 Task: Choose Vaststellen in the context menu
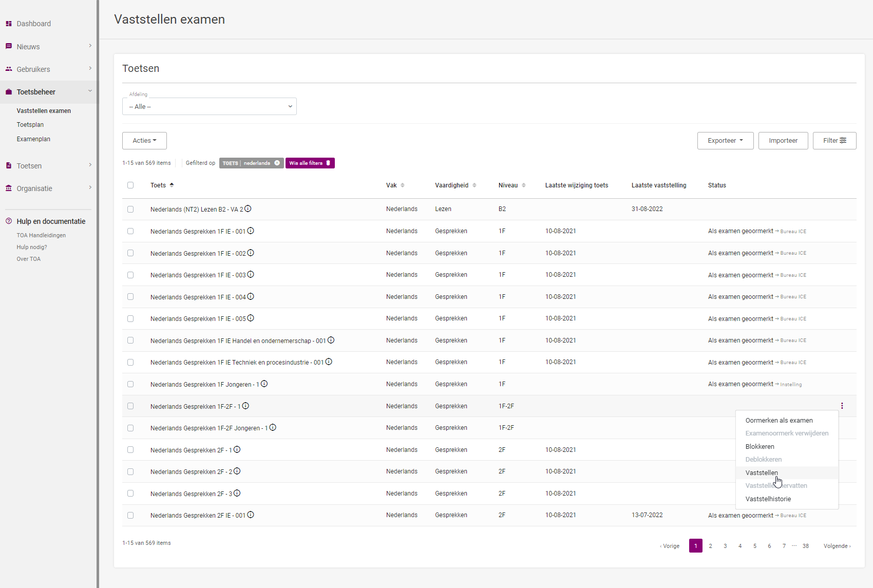[x=762, y=472]
